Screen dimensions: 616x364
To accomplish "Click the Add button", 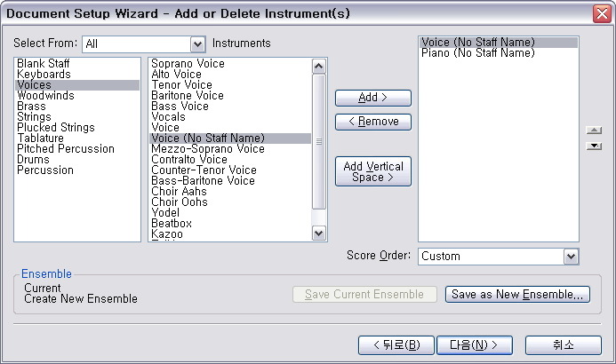I will [x=373, y=98].
